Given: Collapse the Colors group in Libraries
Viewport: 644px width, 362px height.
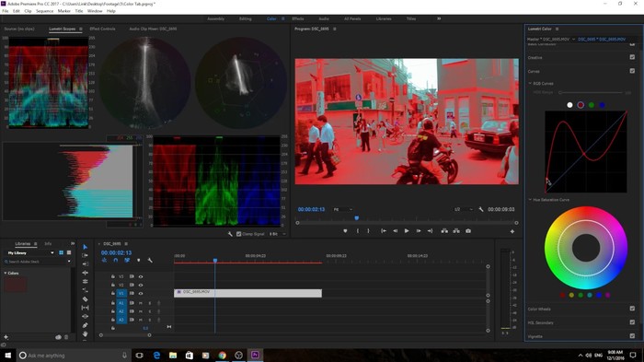Looking at the screenshot, I should [x=6, y=274].
